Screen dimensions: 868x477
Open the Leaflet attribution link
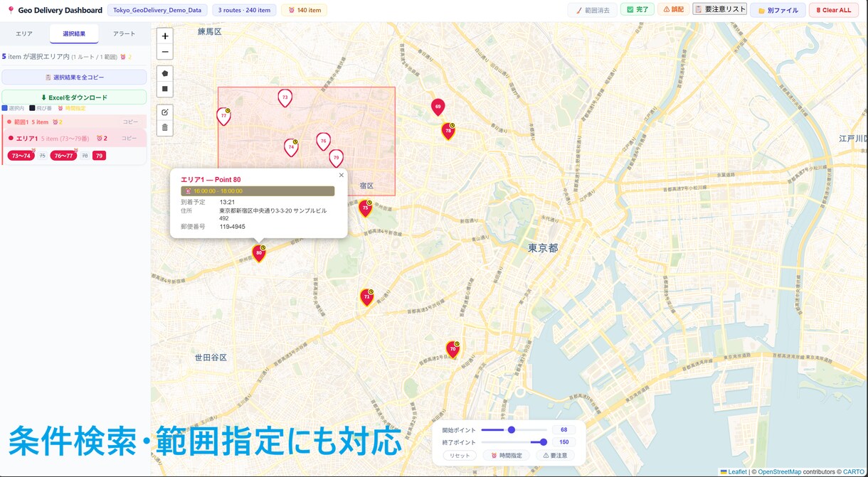[x=737, y=472]
